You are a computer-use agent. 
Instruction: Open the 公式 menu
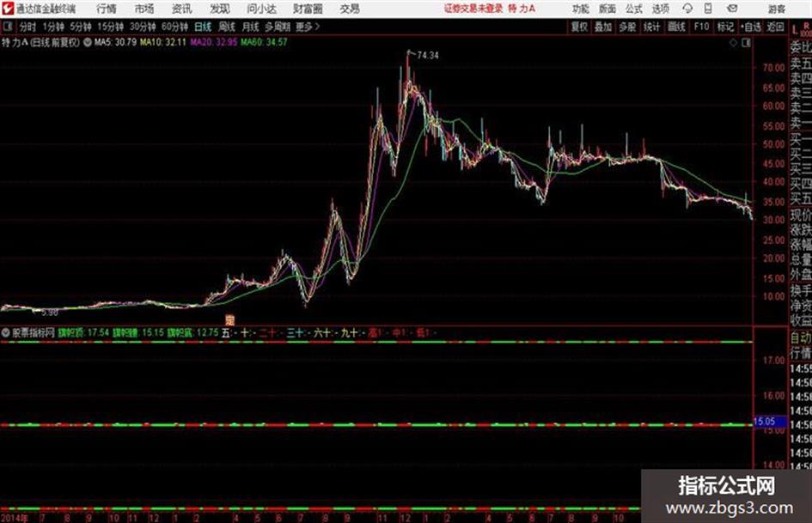click(x=633, y=9)
